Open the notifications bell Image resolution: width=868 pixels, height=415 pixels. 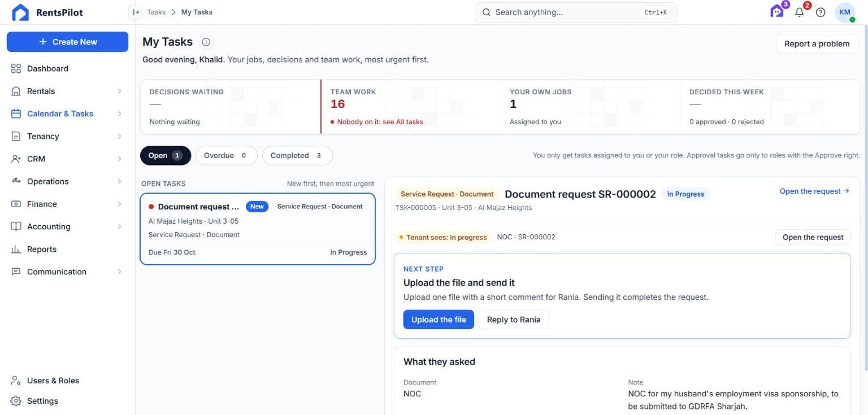[799, 12]
